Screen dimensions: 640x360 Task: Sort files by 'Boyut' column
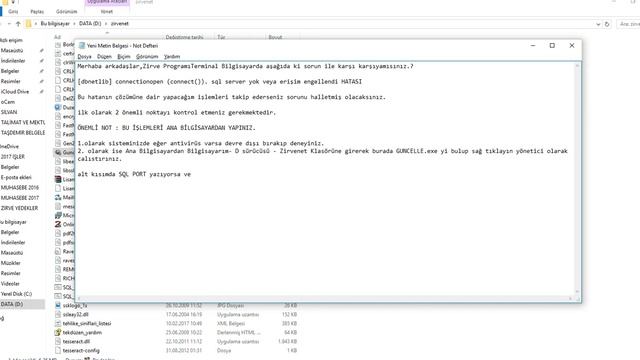tap(275, 37)
